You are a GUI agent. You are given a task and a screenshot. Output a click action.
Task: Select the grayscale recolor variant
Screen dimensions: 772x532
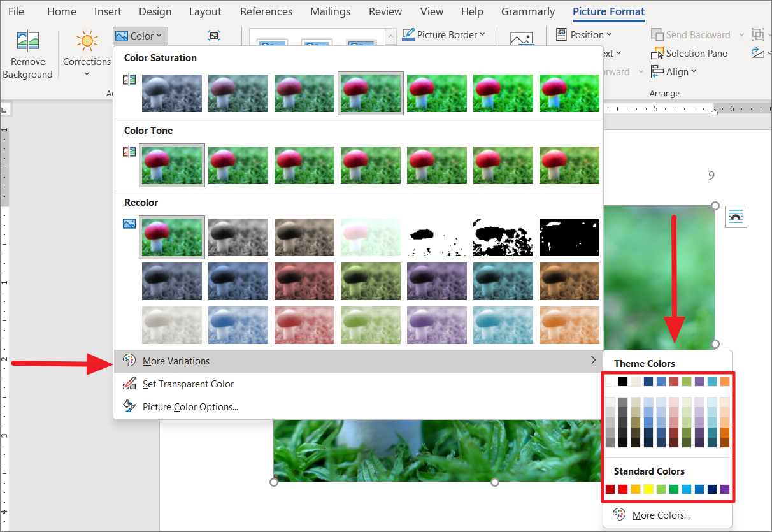pos(238,237)
